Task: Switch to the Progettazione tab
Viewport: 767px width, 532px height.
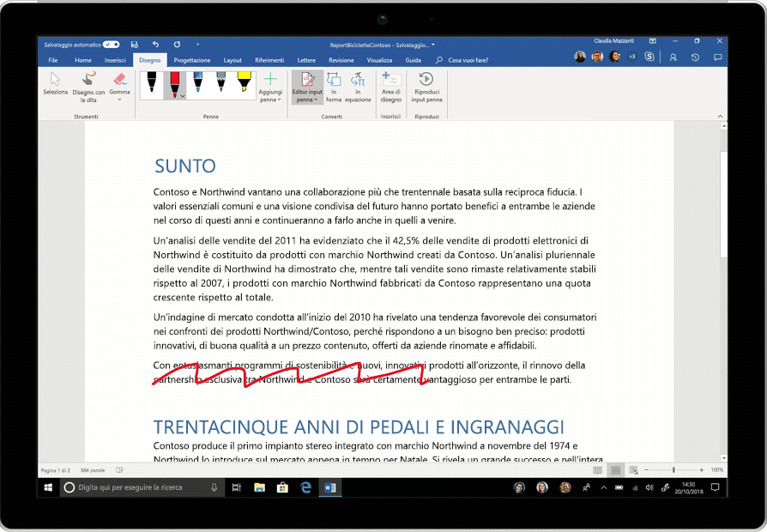Action: [191, 60]
